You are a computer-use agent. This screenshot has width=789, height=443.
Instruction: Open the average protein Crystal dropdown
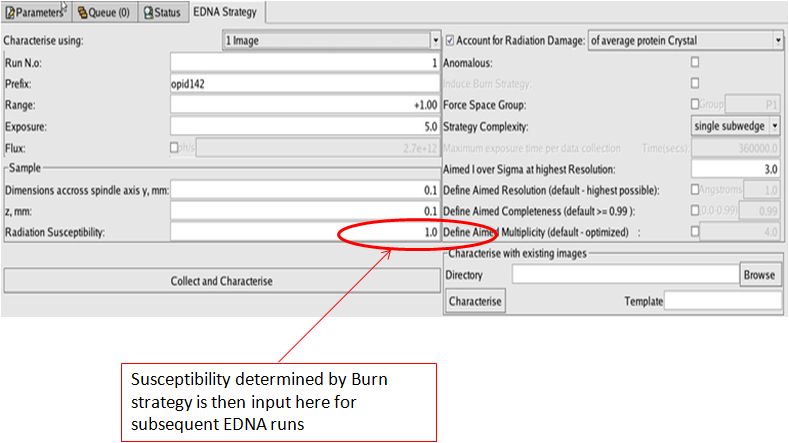(x=685, y=40)
